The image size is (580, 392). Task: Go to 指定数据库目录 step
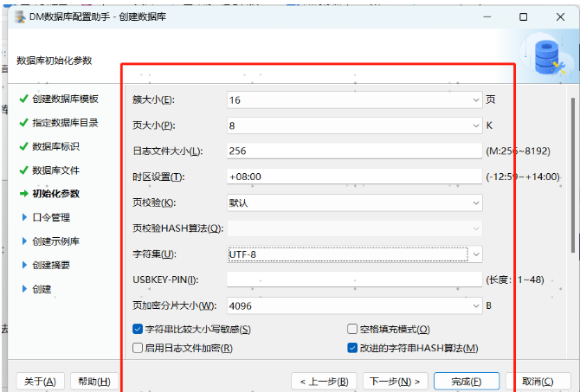[65, 122]
